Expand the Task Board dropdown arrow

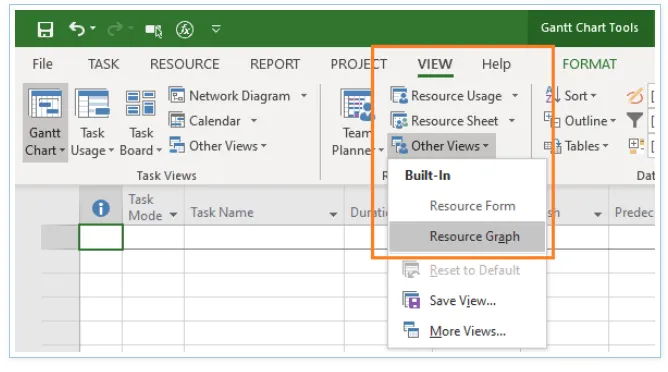(159, 150)
